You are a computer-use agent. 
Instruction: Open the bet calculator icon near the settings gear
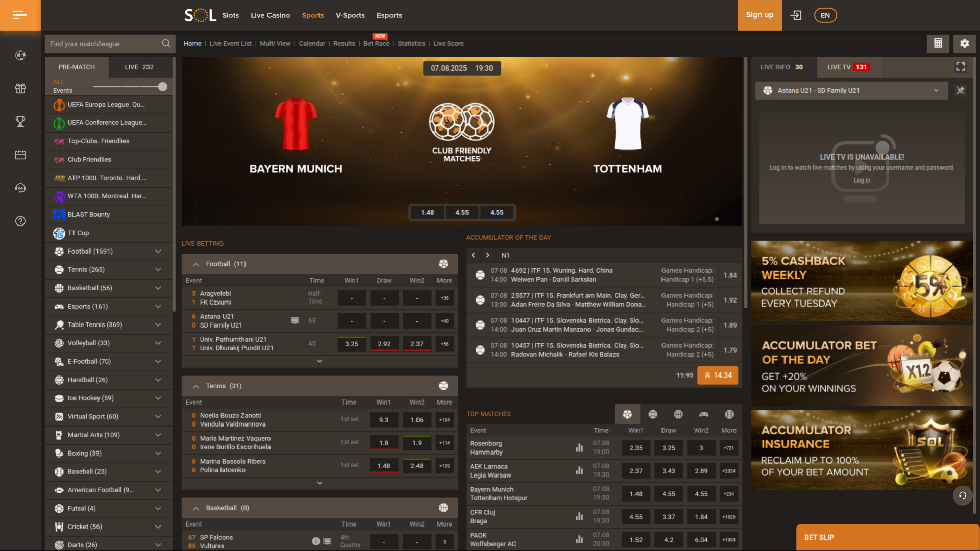pyautogui.click(x=938, y=43)
